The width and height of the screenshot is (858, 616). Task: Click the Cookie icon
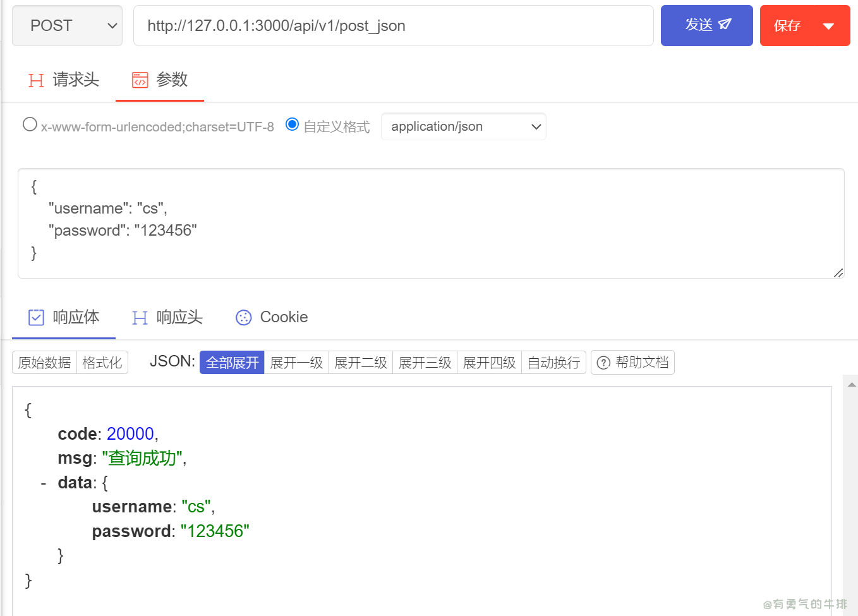(243, 318)
